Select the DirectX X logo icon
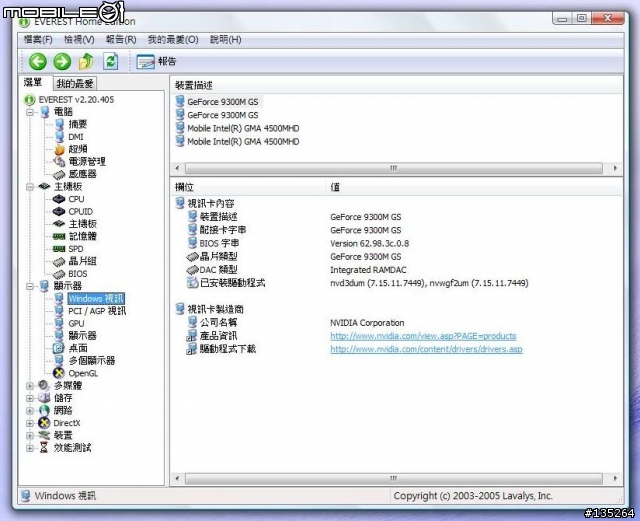The height and width of the screenshot is (521, 640). click(44, 423)
